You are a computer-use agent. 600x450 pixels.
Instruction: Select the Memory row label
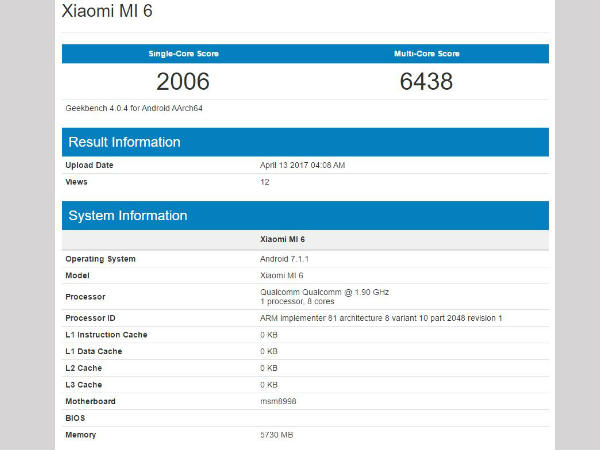81,435
